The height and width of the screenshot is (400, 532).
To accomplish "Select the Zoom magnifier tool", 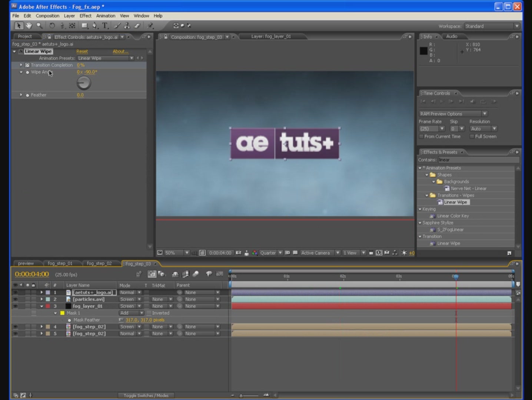I will coord(39,26).
